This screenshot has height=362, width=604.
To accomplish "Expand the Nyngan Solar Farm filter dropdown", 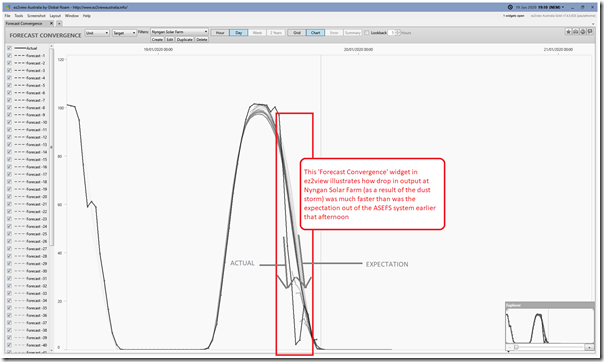I will 180,32.
